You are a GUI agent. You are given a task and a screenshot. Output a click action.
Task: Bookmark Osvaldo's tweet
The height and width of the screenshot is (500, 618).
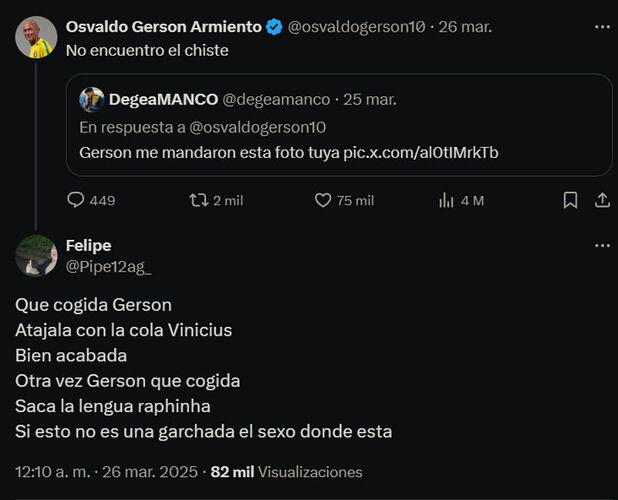point(570,200)
